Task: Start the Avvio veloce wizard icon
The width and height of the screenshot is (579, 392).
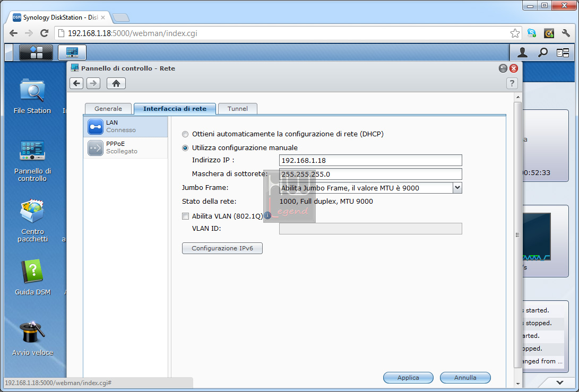Action: tap(32, 338)
